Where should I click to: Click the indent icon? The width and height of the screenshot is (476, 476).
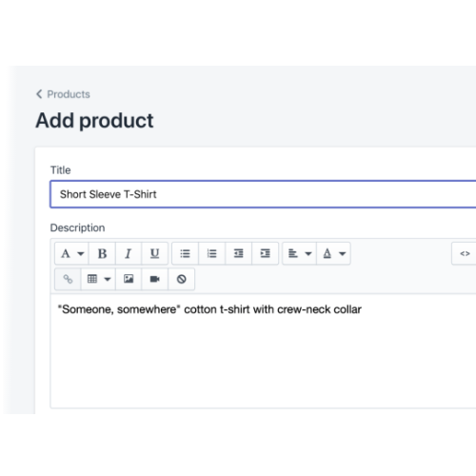[x=265, y=253]
